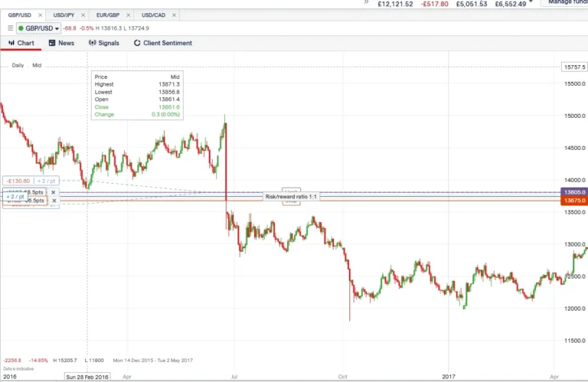Click the Oct label on time axis
The height and width of the screenshot is (382, 588).
pyautogui.click(x=343, y=377)
